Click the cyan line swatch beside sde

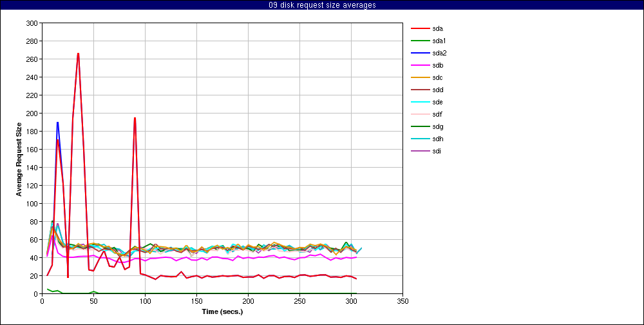click(420, 102)
